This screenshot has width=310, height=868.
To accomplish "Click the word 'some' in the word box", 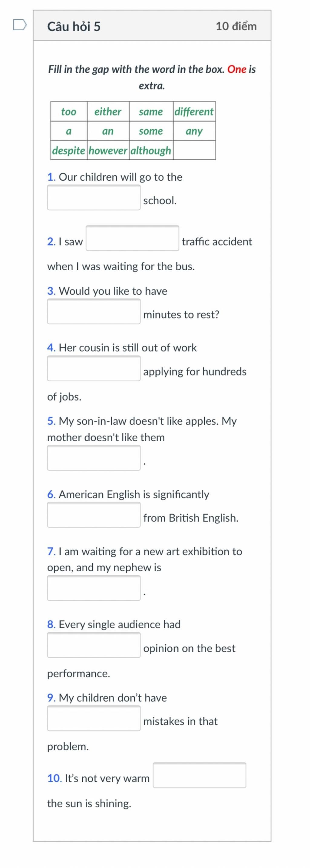I will click(151, 131).
